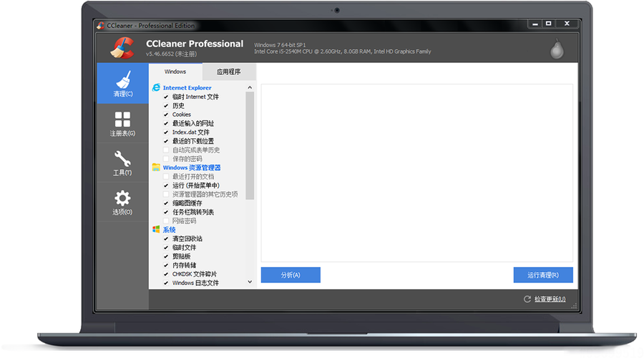Select the Windows 资源管理器 group heading
Image resolution: width=644 pixels, height=358 pixels.
(x=192, y=168)
